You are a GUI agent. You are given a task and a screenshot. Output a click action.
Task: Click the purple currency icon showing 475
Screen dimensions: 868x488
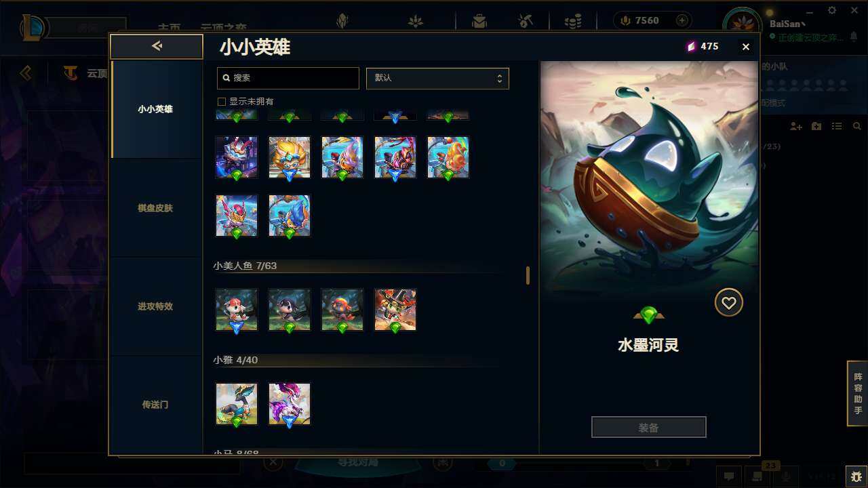(691, 47)
